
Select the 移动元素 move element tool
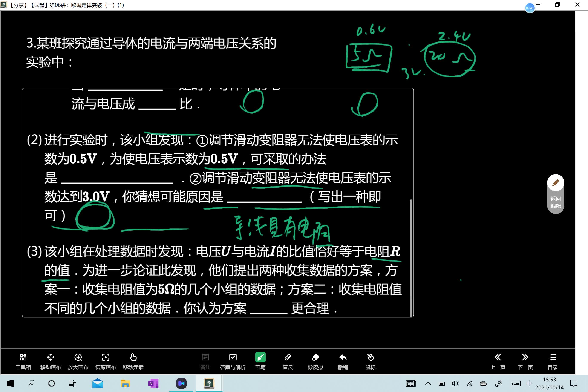[x=133, y=361]
